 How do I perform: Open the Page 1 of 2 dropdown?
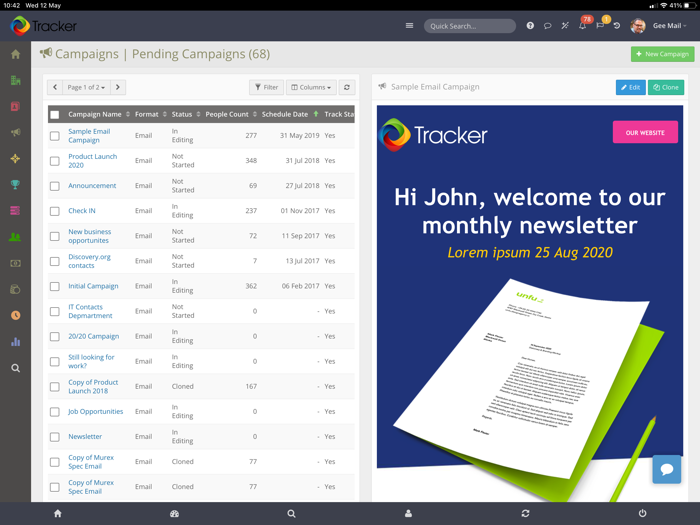pos(86,87)
